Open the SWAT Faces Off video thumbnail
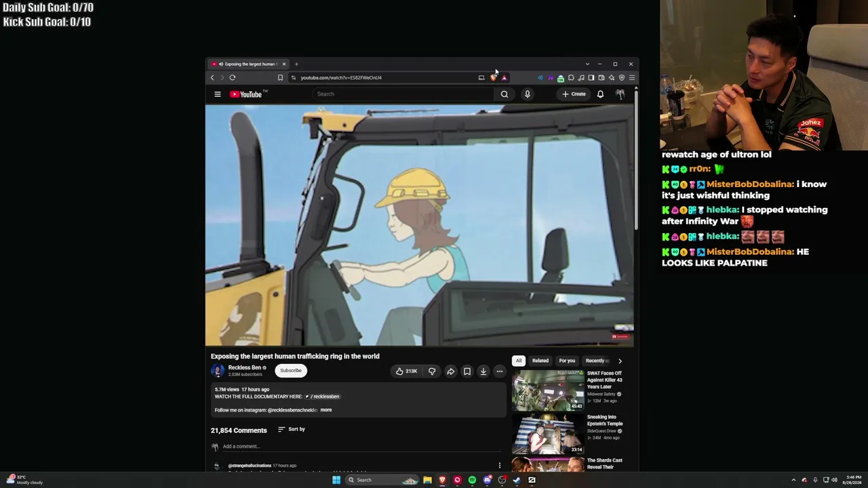The width and height of the screenshot is (868, 488). click(548, 390)
